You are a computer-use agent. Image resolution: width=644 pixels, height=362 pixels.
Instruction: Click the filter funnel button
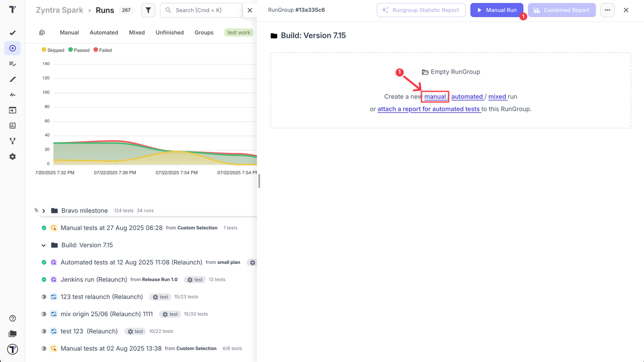click(x=148, y=10)
